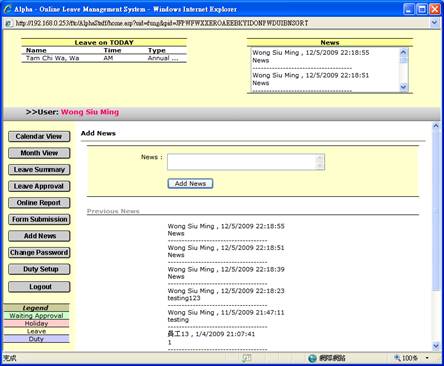The image size is (444, 366).
Task: Click main page scrollbar up arrow
Action: click(436, 126)
